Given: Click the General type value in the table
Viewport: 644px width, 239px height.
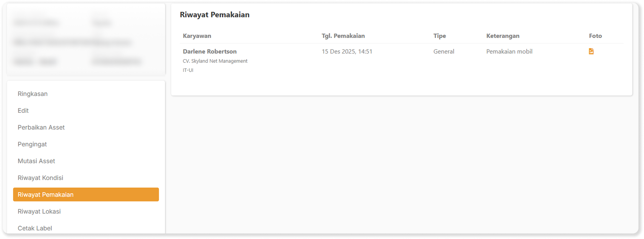Looking at the screenshot, I should click(444, 51).
